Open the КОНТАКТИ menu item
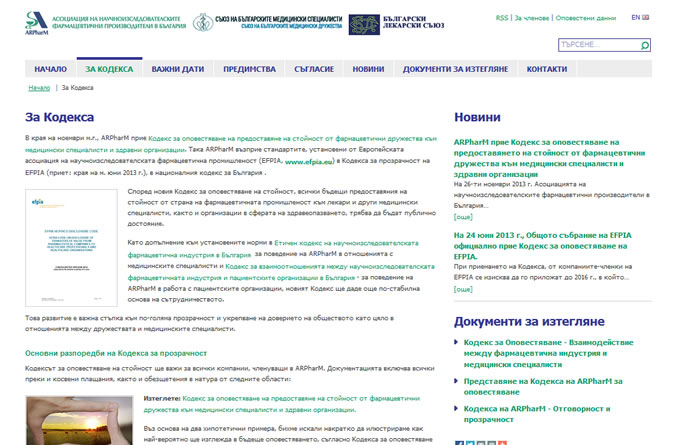675x445 pixels. 547,69
